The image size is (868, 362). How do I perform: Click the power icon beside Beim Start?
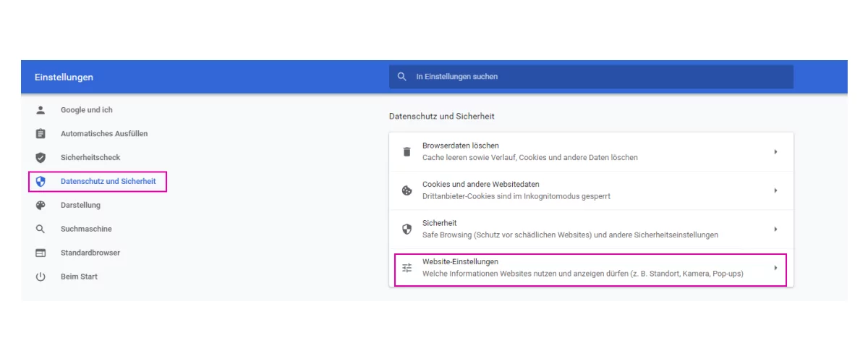pos(41,277)
